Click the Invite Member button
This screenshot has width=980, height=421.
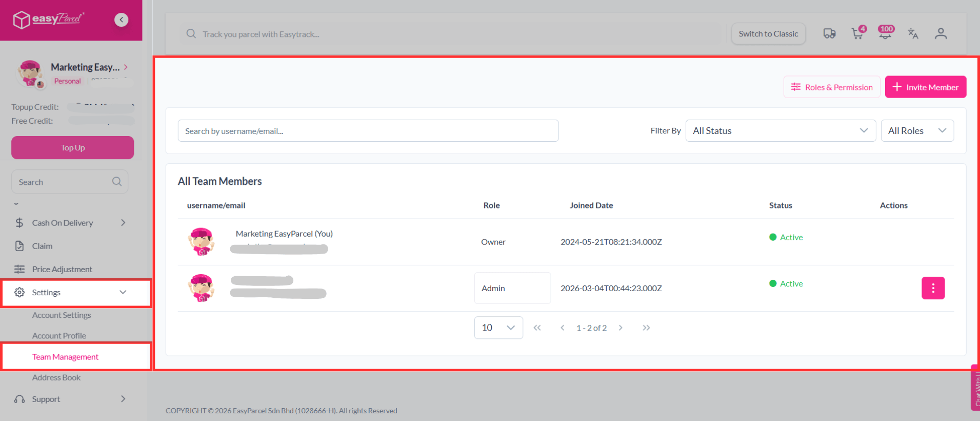click(925, 87)
